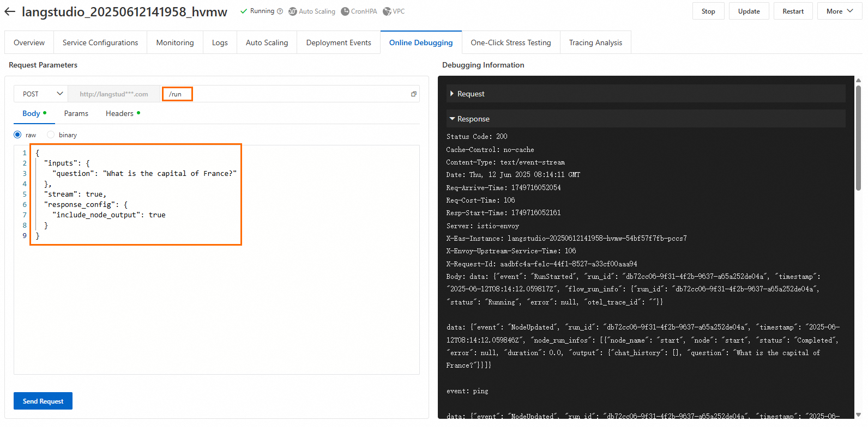Click the Status Code: 200 line
This screenshot has height=427, width=868.
pos(477,137)
